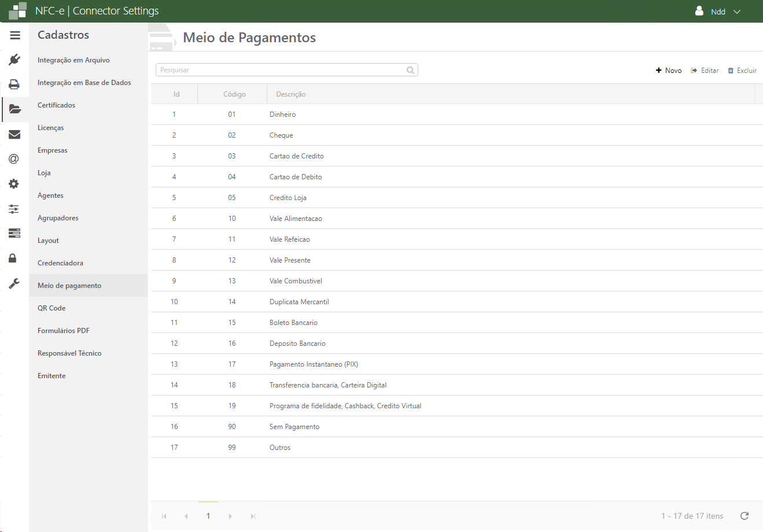The image size is (763, 532).
Task: Click the Editar button
Action: pos(705,71)
